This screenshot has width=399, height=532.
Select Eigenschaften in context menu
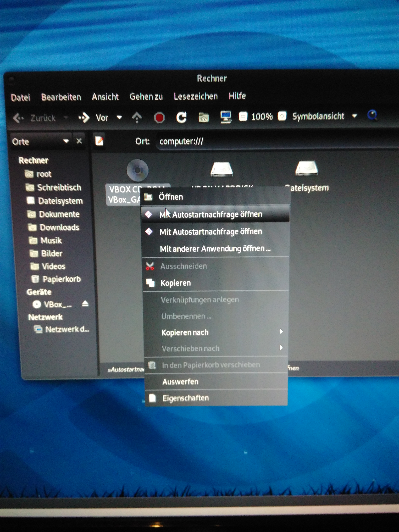pyautogui.click(x=185, y=398)
